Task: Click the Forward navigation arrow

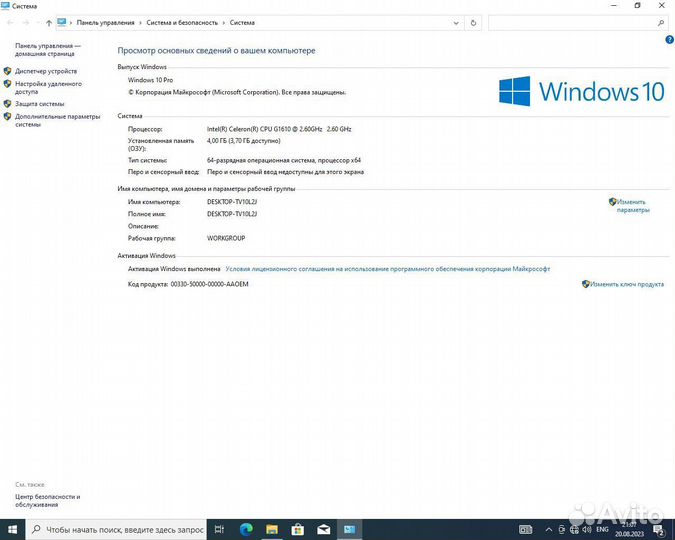Action: [x=26, y=23]
